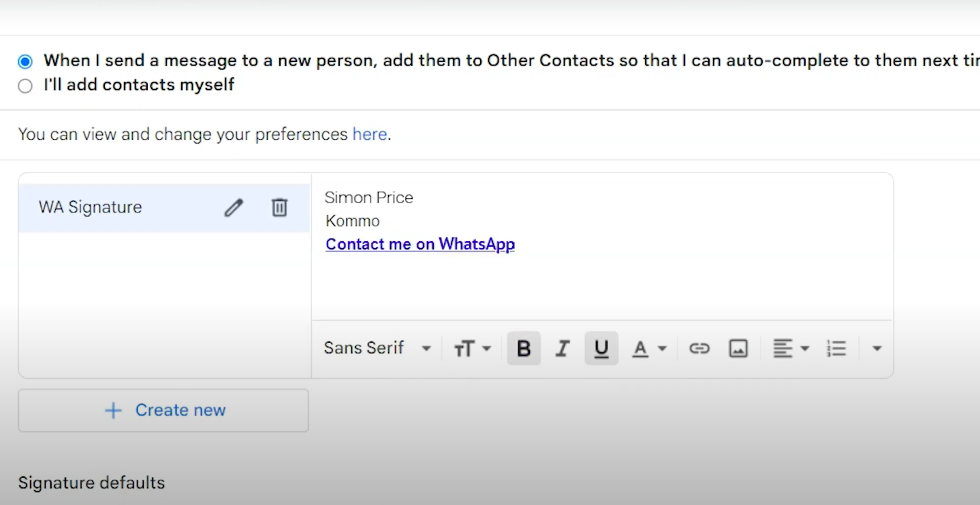Select "I'll add contacts myself" radio button
The width and height of the screenshot is (980, 505).
tap(25, 86)
